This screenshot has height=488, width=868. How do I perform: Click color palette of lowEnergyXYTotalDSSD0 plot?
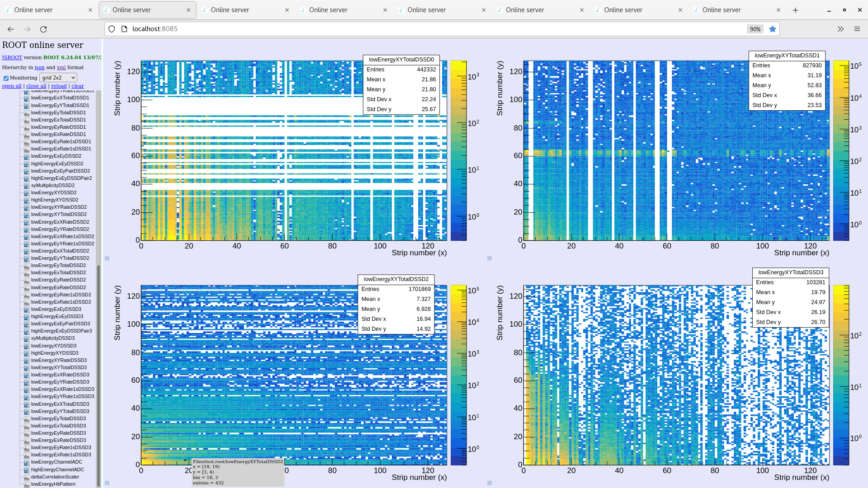click(458, 150)
